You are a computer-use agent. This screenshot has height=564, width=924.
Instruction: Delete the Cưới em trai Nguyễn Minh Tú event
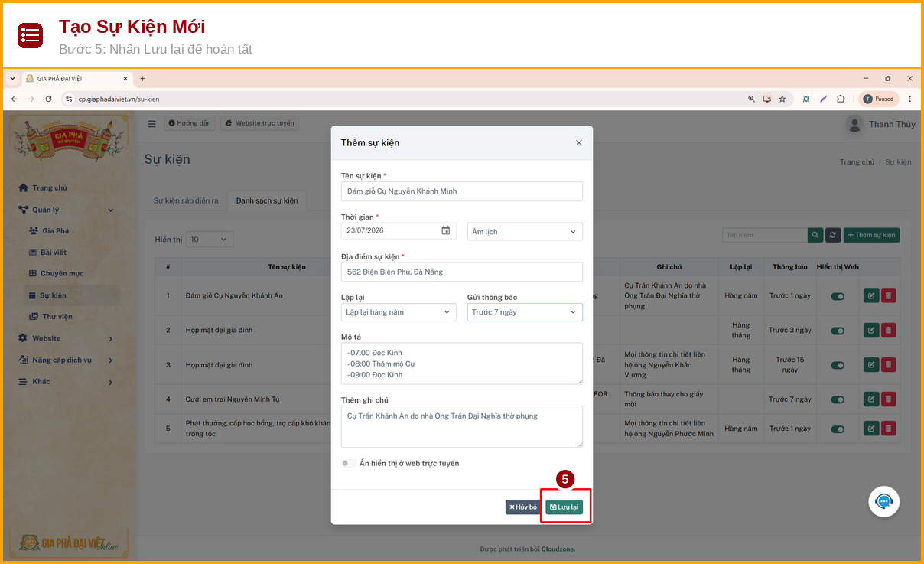888,399
